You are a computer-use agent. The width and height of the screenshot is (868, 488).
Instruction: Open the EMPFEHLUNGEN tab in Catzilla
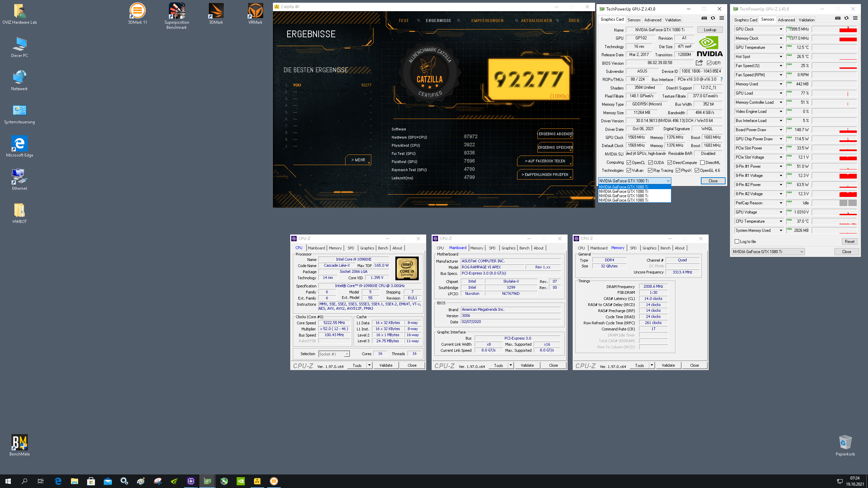[x=487, y=21]
